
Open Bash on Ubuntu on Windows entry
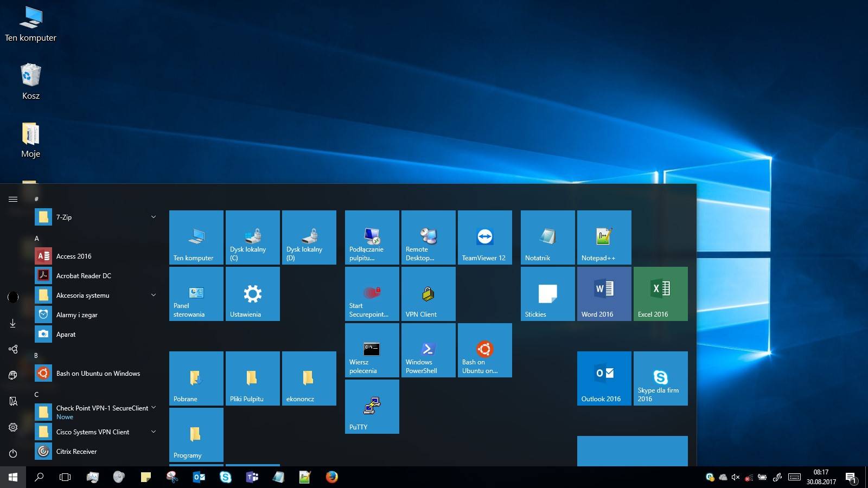(97, 373)
